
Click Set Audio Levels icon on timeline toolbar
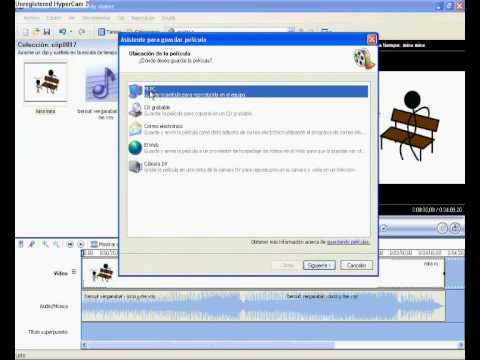point(21,244)
